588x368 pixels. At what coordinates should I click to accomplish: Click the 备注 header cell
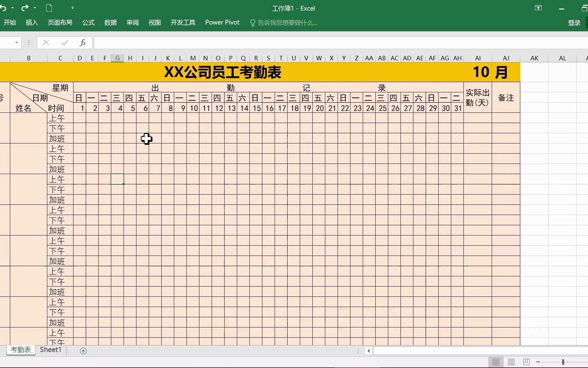tap(506, 97)
